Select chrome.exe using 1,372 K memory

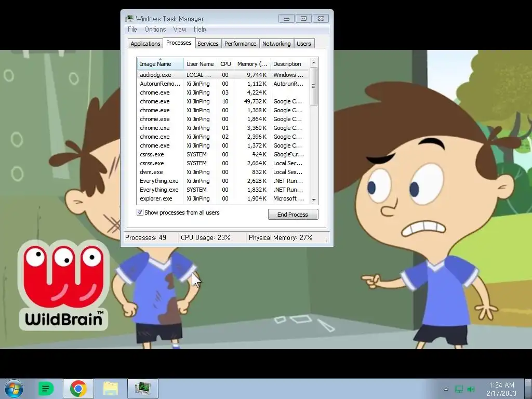[223, 145]
